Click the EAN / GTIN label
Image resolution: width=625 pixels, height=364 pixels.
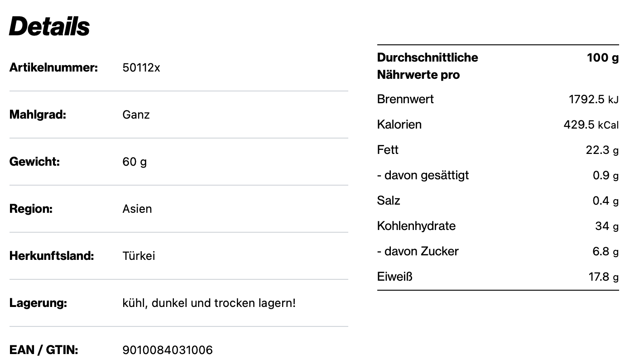click(43, 350)
